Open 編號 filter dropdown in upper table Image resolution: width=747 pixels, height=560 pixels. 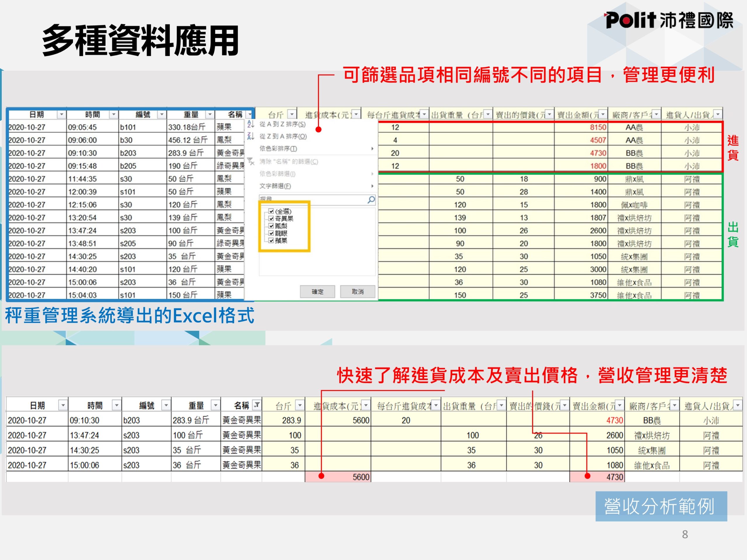pyautogui.click(x=162, y=115)
